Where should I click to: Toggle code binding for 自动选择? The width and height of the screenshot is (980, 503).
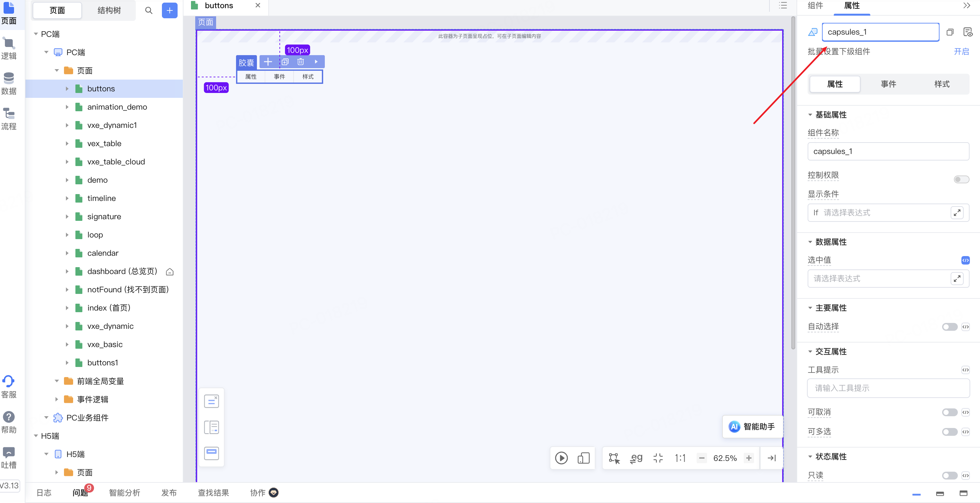pos(966,327)
